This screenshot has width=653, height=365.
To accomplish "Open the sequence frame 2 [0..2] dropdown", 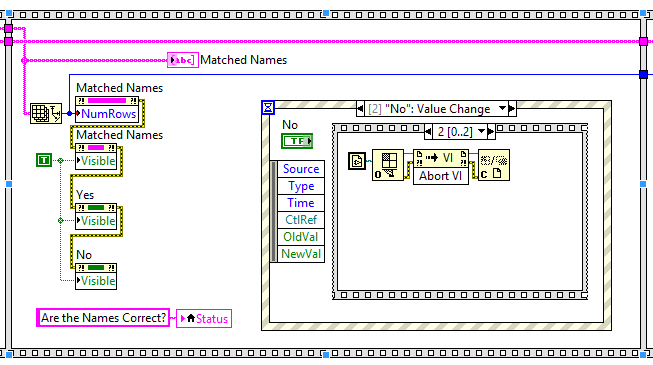I will point(482,132).
